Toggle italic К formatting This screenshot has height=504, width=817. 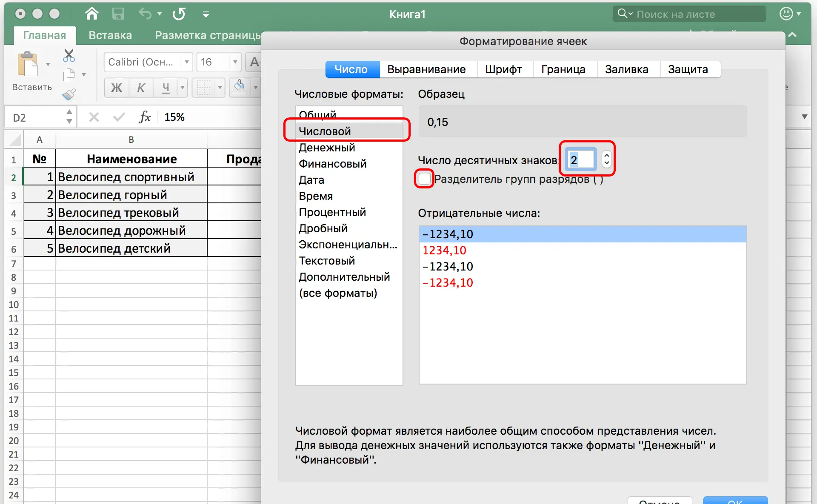141,88
